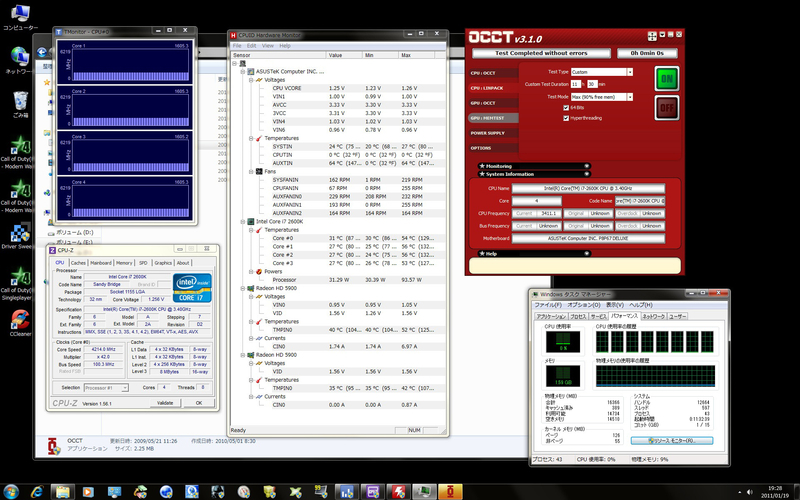Switch to GPU : MEMTEST tab
This screenshot has height=500, width=800.
(492, 118)
